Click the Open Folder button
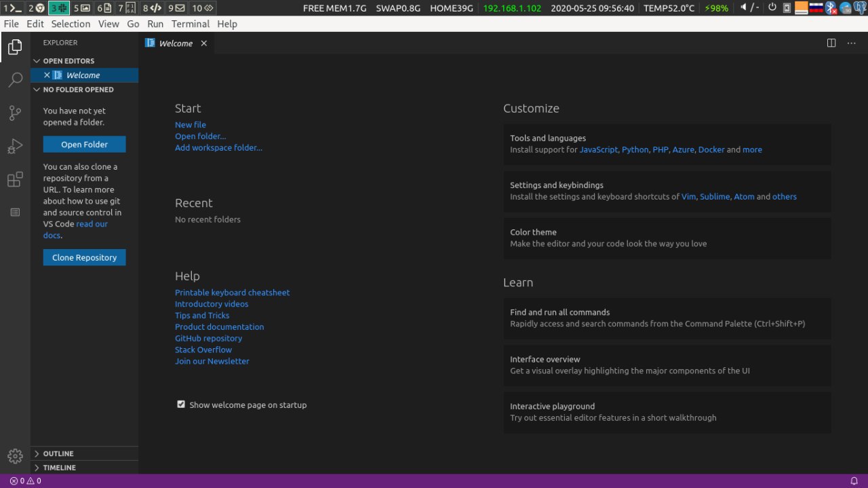 [x=84, y=145]
